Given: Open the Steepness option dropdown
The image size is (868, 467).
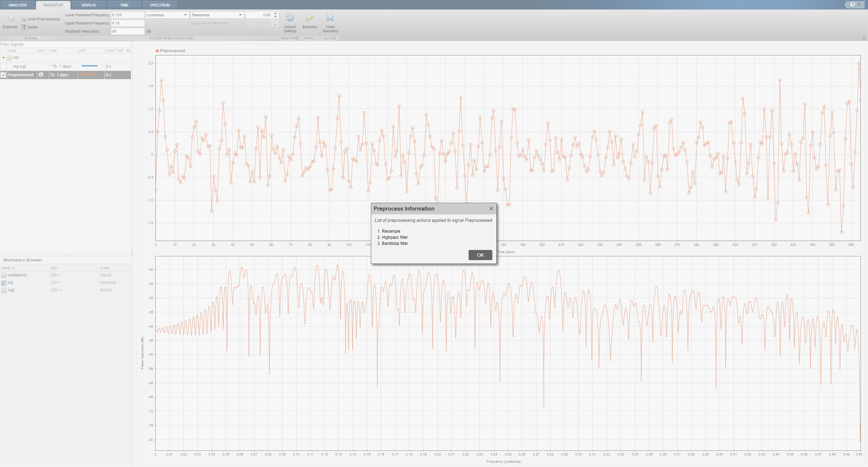Looking at the screenshot, I should (x=217, y=15).
